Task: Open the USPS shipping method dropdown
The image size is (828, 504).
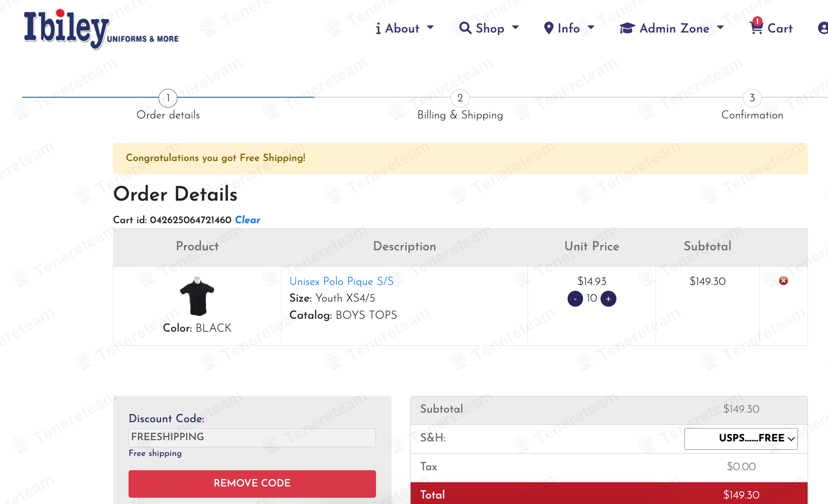Action: click(x=741, y=438)
